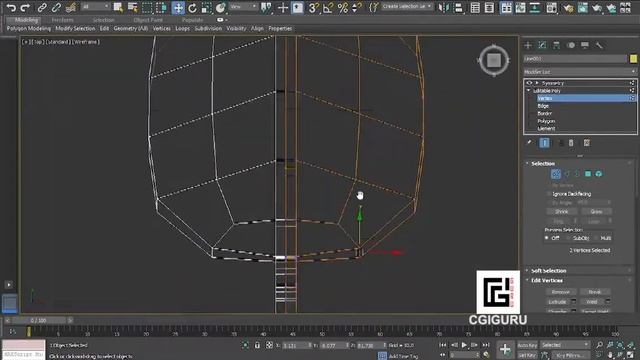Collapse the Editable Poly stack entry
640x360 pixels.
529,91
